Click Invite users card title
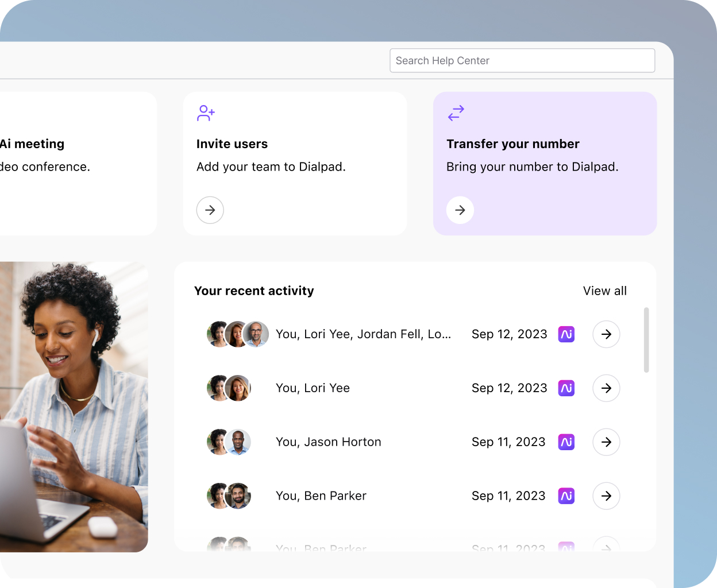This screenshot has width=717, height=588. pos(232,144)
